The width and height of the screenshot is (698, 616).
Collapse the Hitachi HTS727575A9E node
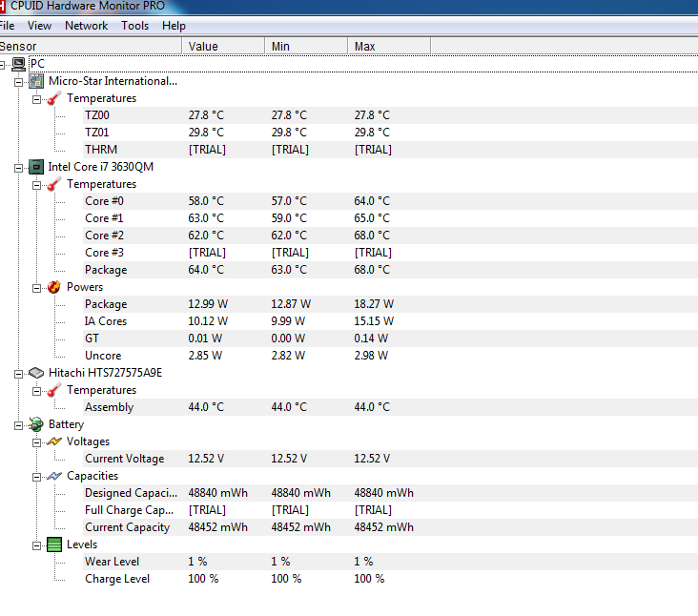(19, 374)
